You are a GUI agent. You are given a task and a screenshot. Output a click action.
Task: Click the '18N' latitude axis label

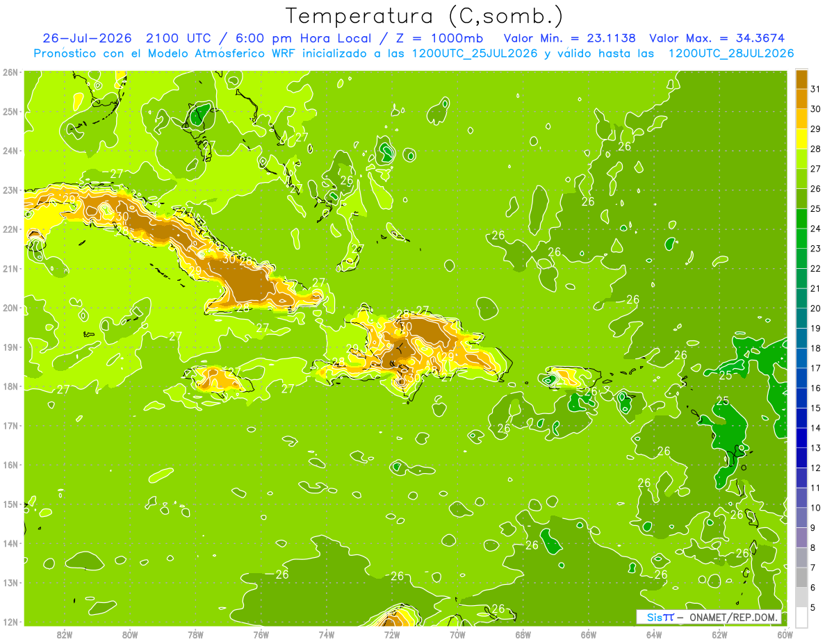point(10,386)
